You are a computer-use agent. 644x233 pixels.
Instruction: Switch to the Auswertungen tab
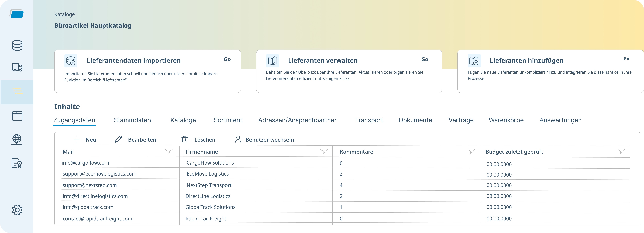(x=560, y=120)
